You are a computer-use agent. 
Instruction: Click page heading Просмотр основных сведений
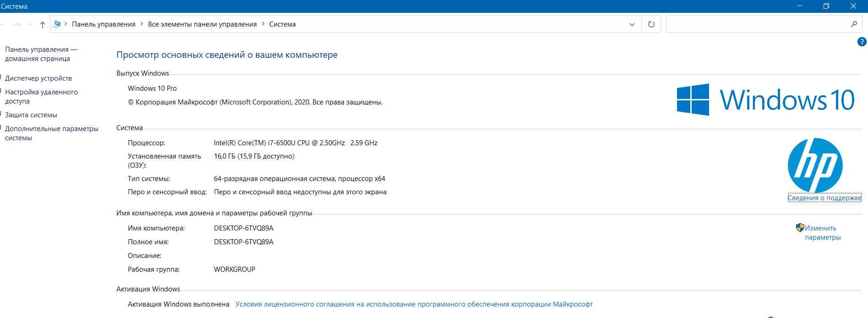point(227,55)
